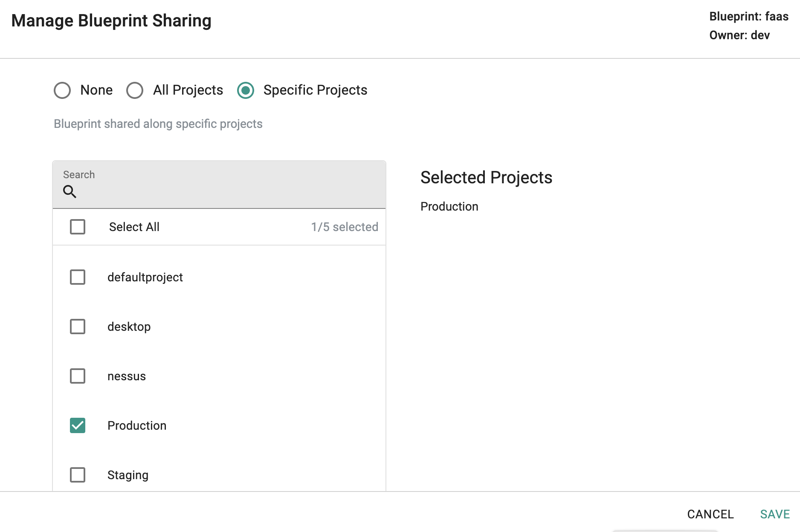Click the Manage Blueprint Sharing title
Image resolution: width=800 pixels, height=532 pixels.
[111, 20]
